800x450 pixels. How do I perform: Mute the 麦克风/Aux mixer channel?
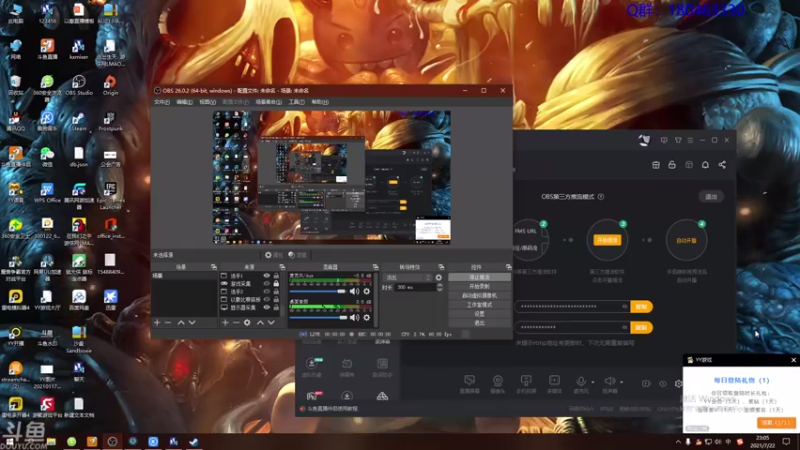pyautogui.click(x=354, y=291)
